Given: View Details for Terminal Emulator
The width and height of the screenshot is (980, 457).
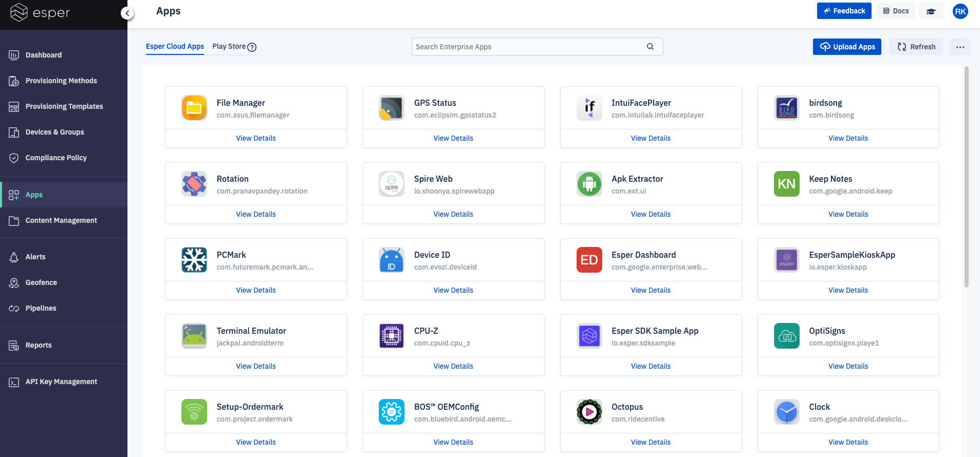Looking at the screenshot, I should click(256, 366).
